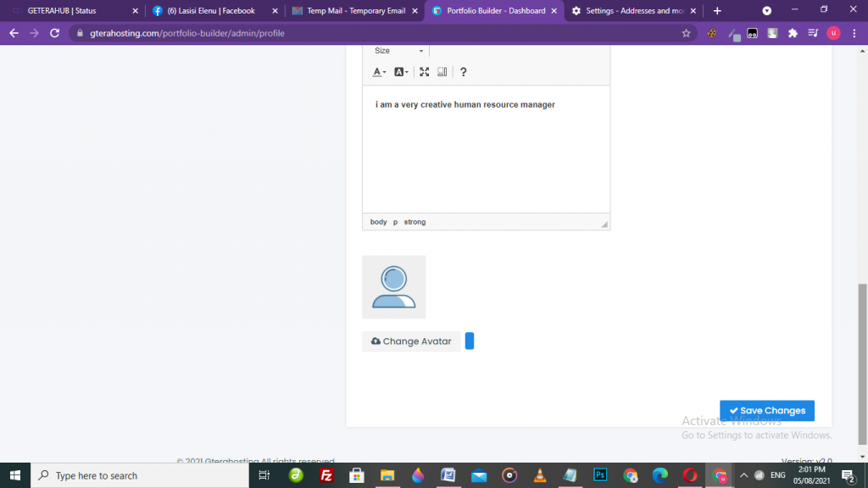Maximize the editor with fullscreen icon
This screenshot has height=488, width=868.
tap(424, 72)
